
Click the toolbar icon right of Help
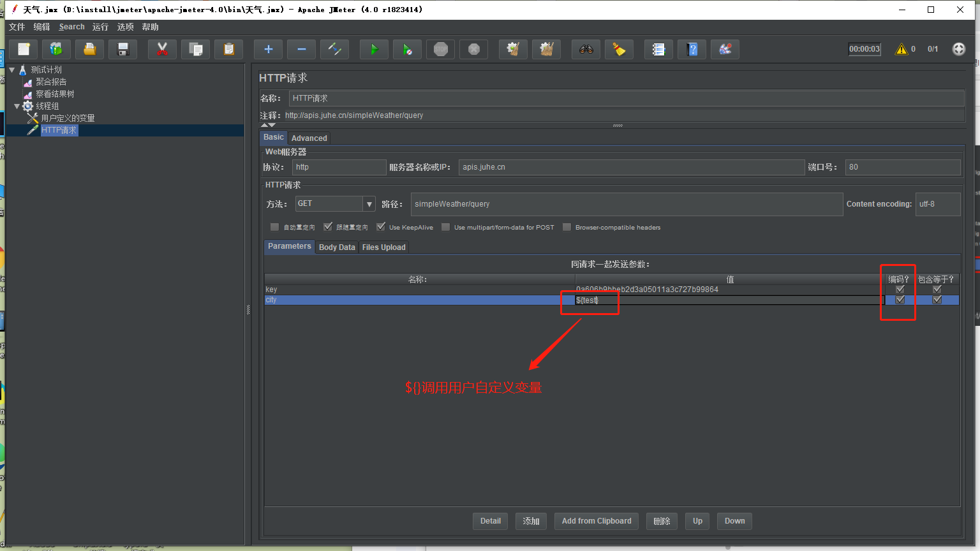725,49
